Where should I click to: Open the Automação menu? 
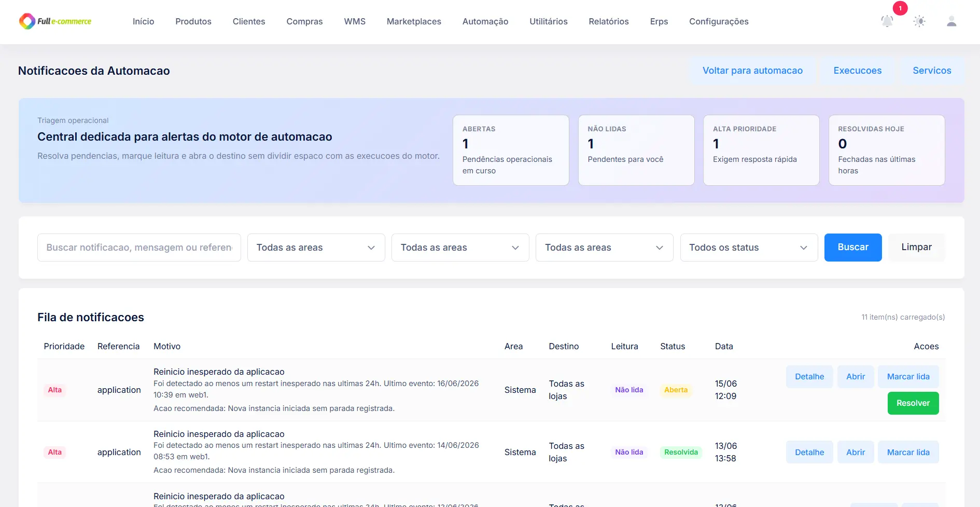[485, 21]
